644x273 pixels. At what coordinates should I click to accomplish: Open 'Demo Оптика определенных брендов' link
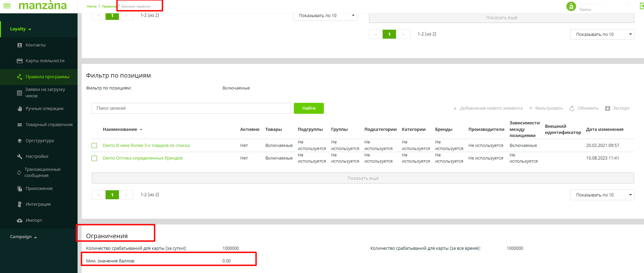pos(142,158)
